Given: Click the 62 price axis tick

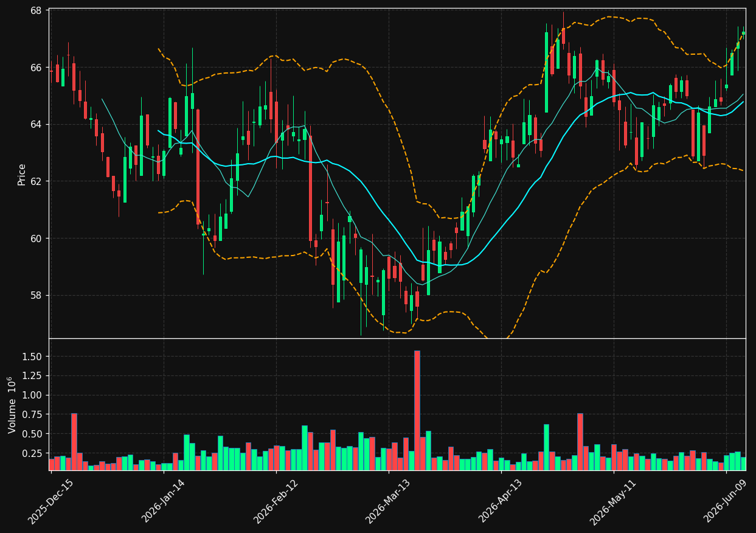Looking at the screenshot, I should [36, 181].
